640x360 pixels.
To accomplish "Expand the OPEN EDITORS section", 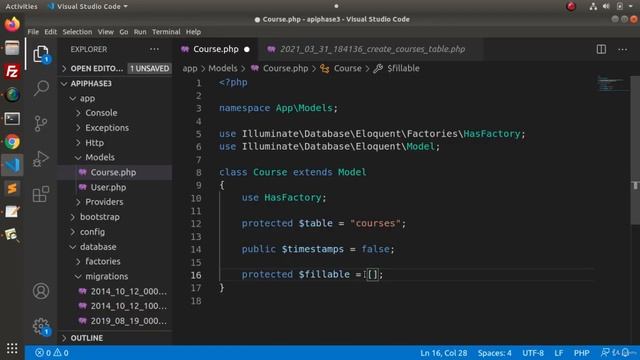I will point(96,69).
